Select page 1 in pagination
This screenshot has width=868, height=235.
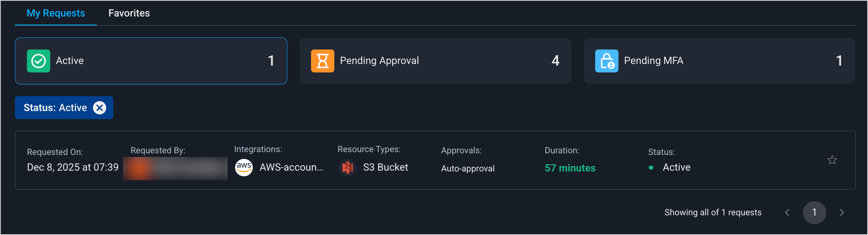(x=814, y=212)
